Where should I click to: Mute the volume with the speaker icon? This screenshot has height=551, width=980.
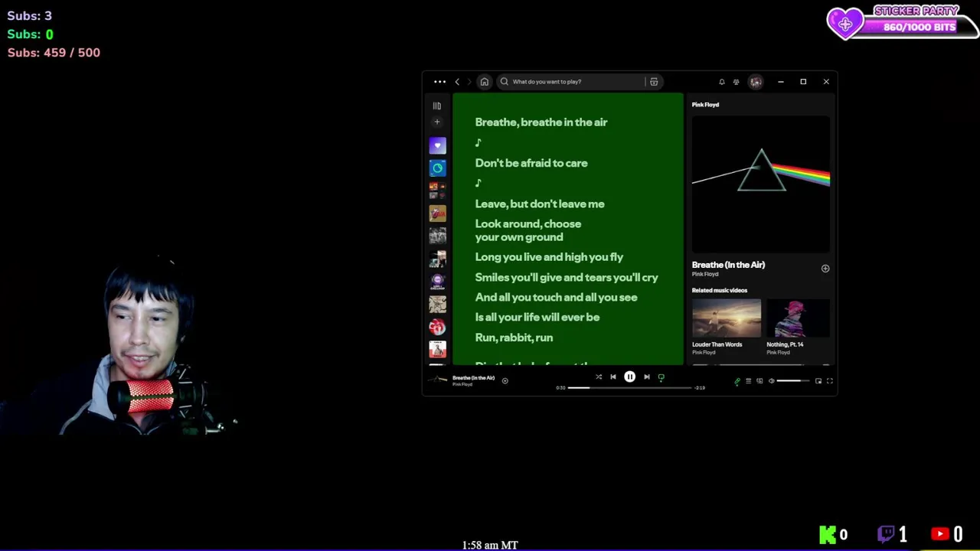click(x=771, y=381)
